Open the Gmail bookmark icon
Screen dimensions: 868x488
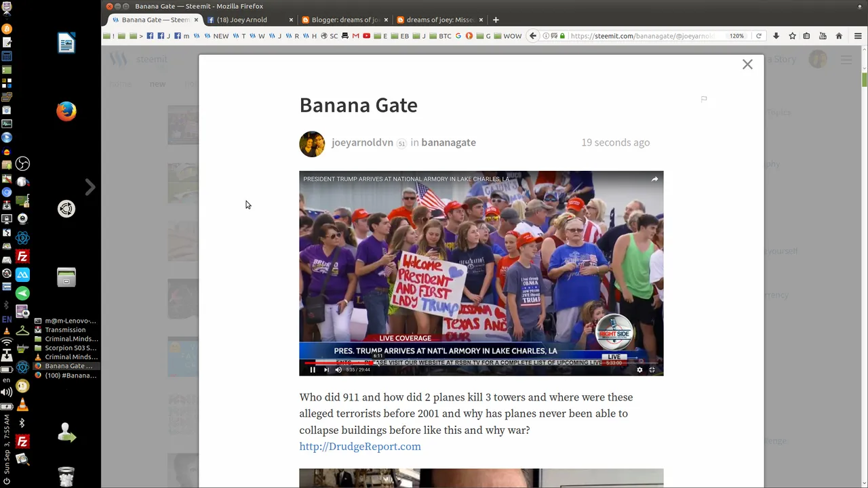pyautogui.click(x=355, y=36)
